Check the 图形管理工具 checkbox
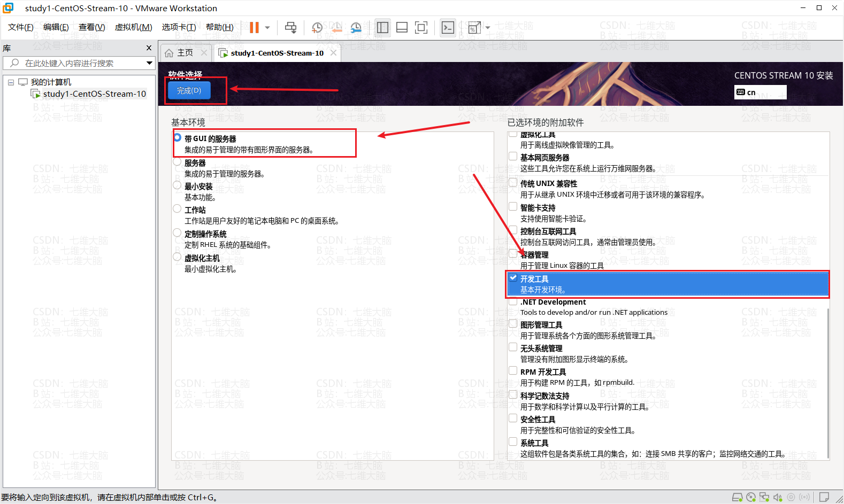 [x=513, y=323]
